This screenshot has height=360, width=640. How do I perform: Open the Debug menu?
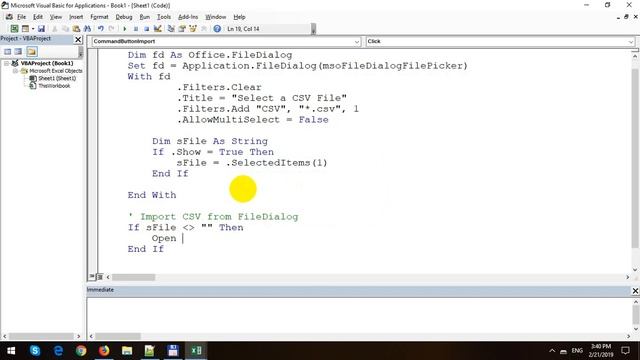(x=124, y=17)
